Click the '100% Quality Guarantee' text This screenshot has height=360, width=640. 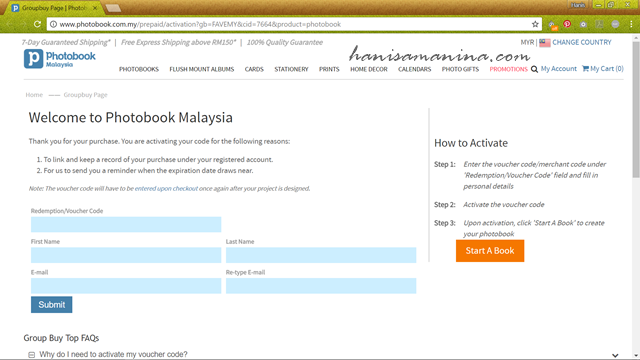click(x=284, y=42)
